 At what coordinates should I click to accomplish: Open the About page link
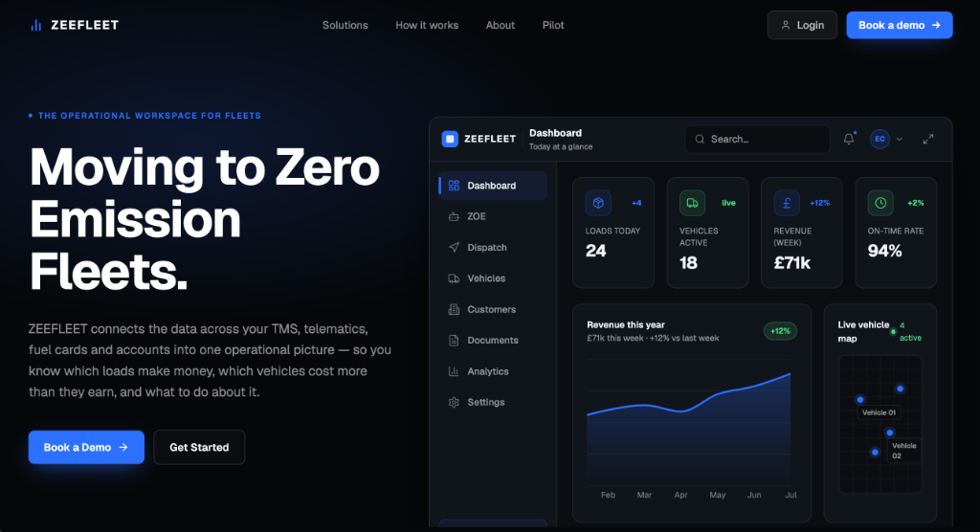[x=500, y=25]
